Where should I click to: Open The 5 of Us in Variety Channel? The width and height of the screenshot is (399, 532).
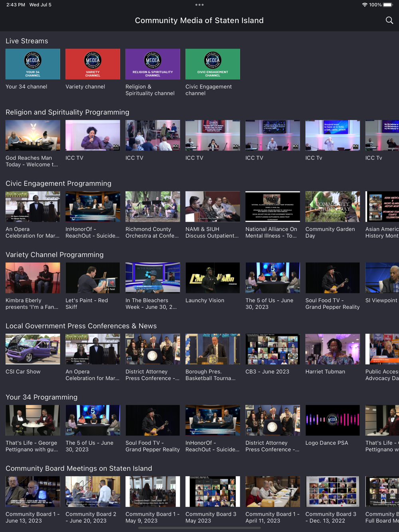(x=273, y=278)
